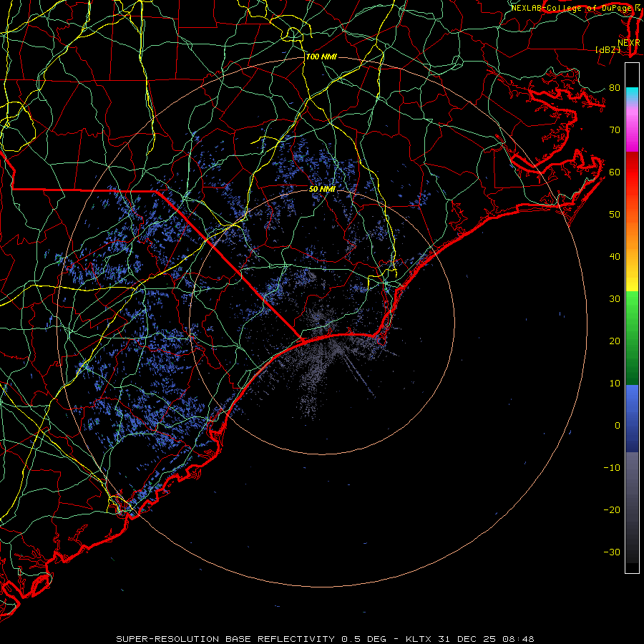
Task: Click the '100 NMI' range ring label
Action: coord(321,57)
